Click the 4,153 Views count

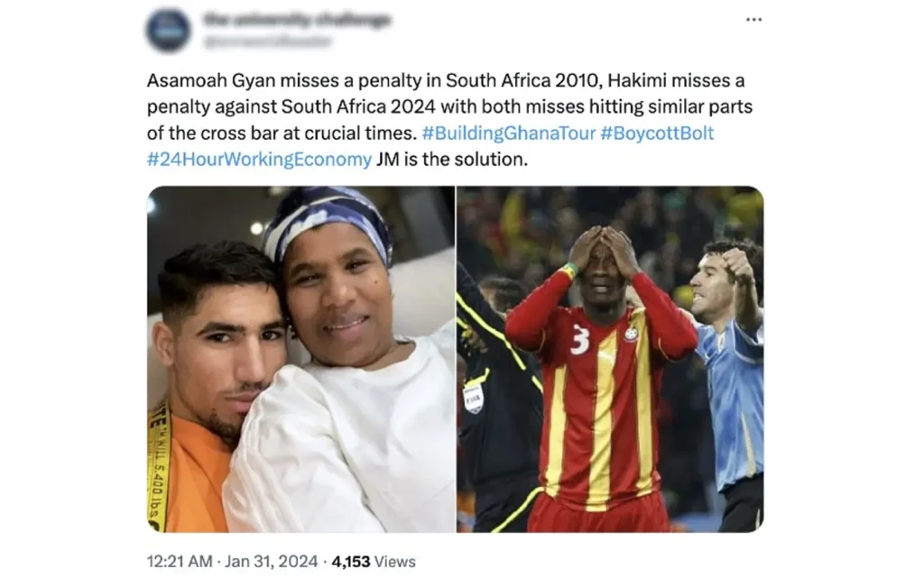[x=374, y=562]
